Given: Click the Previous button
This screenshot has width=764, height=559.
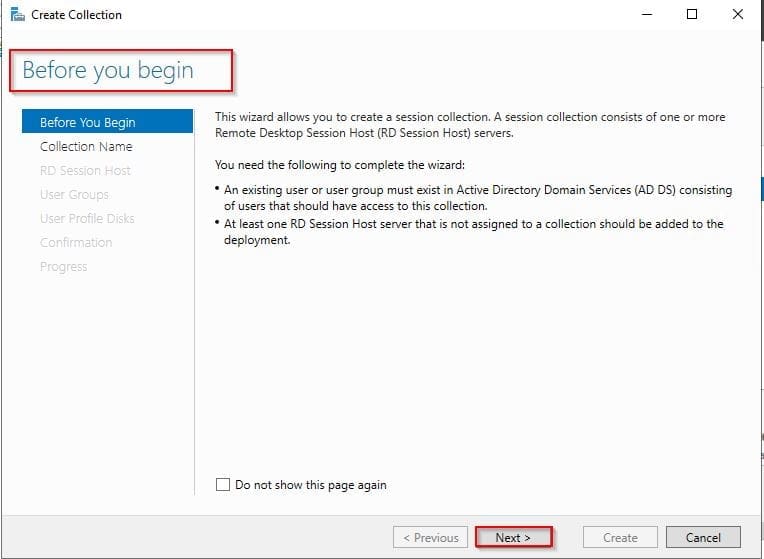Looking at the screenshot, I should pyautogui.click(x=430, y=537).
